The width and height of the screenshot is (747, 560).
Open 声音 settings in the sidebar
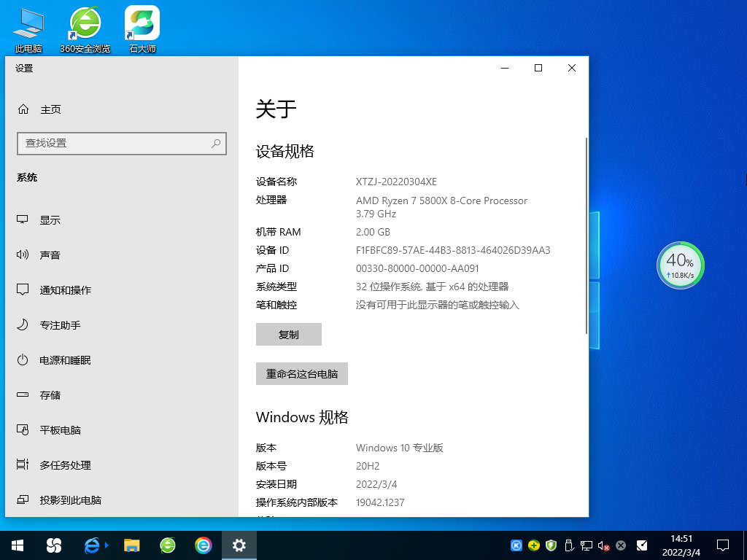coord(51,254)
